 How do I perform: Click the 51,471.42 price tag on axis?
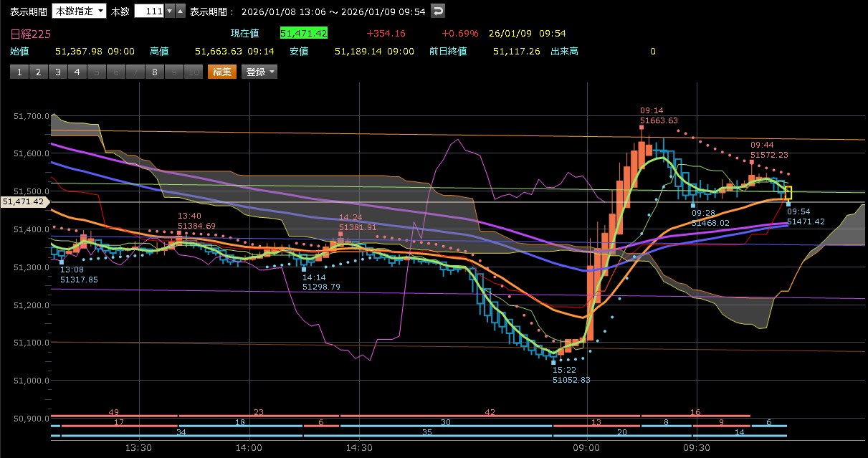tap(24, 202)
